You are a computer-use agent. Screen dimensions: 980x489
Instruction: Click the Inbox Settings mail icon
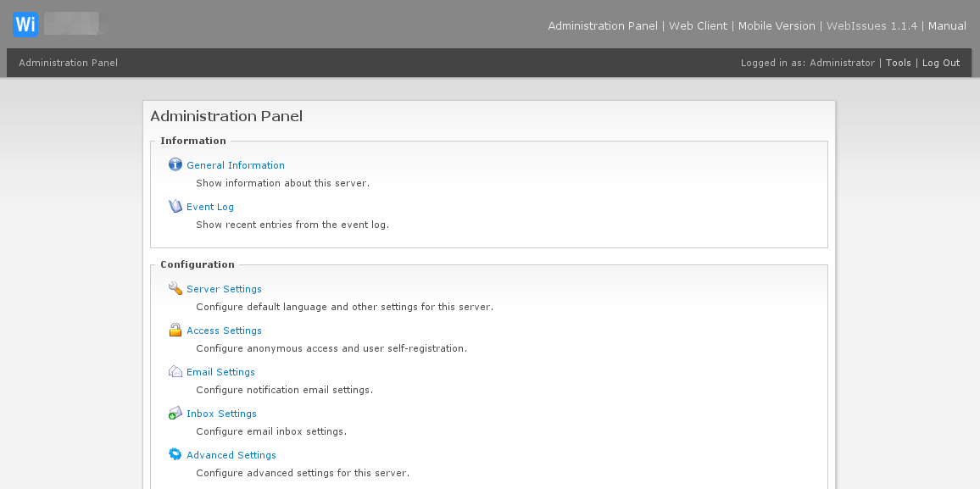coord(175,413)
